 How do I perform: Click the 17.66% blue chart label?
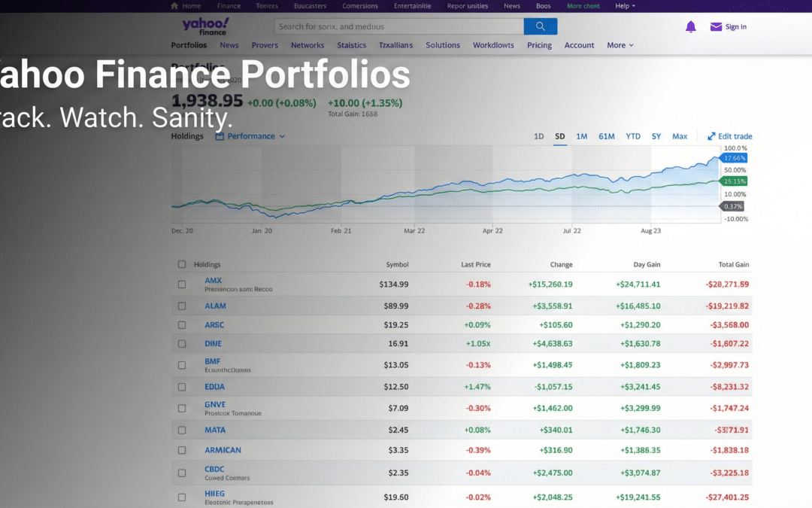point(734,158)
